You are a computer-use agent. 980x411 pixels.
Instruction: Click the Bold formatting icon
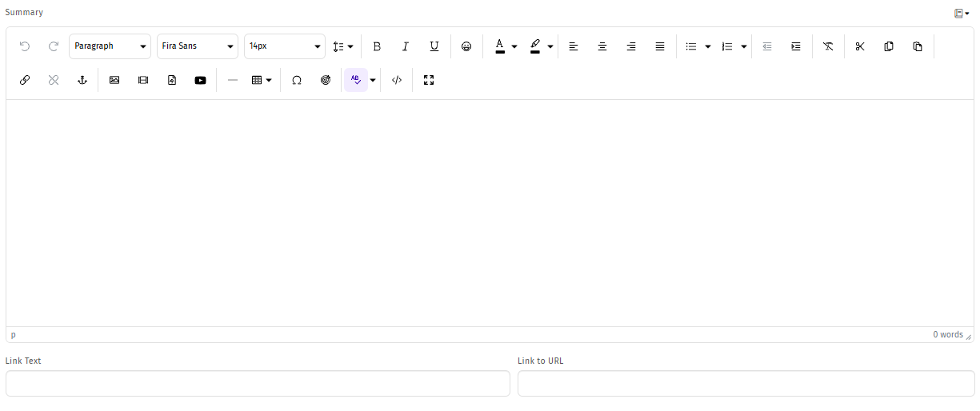coord(377,46)
